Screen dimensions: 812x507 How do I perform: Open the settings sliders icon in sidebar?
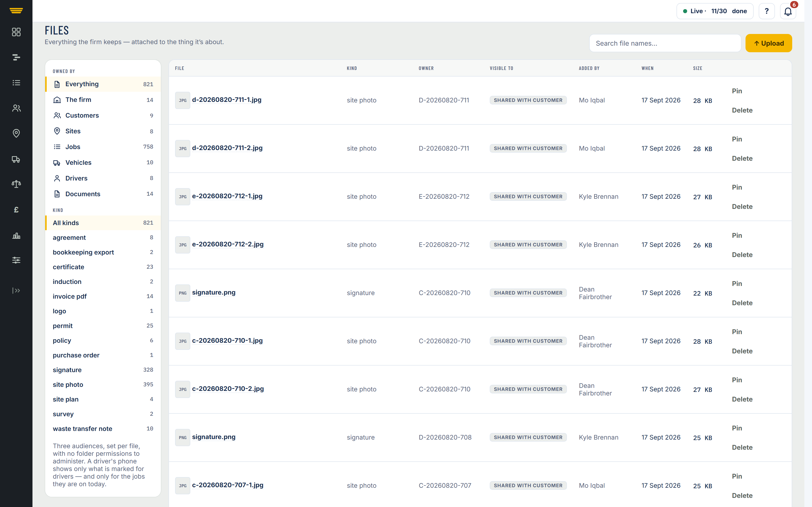coord(16,260)
